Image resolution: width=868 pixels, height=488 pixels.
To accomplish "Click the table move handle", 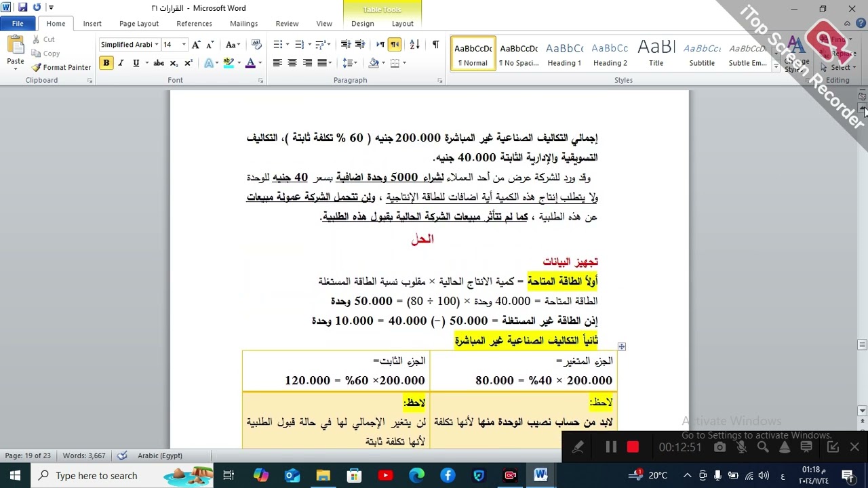I will [621, 346].
